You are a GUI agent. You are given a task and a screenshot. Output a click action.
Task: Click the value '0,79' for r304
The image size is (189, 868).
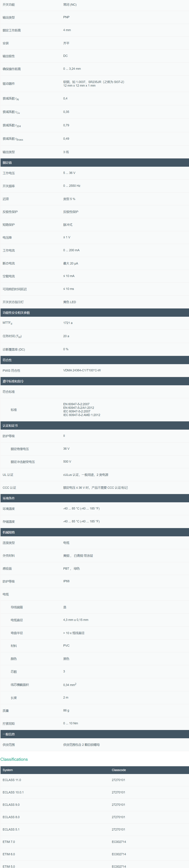[66, 125]
